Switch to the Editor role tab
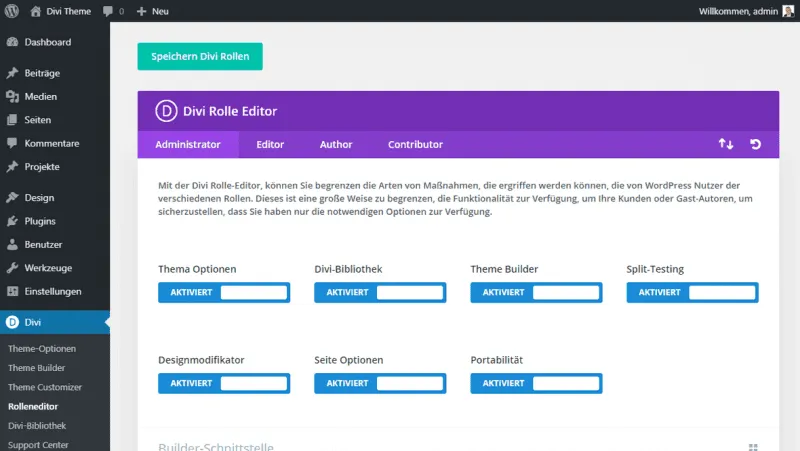The image size is (800, 451). tap(270, 144)
